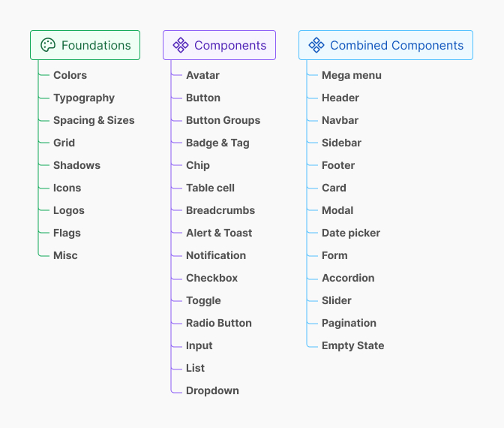Image resolution: width=504 pixels, height=428 pixels.
Task: Open the Date picker entry
Action: [350, 233]
